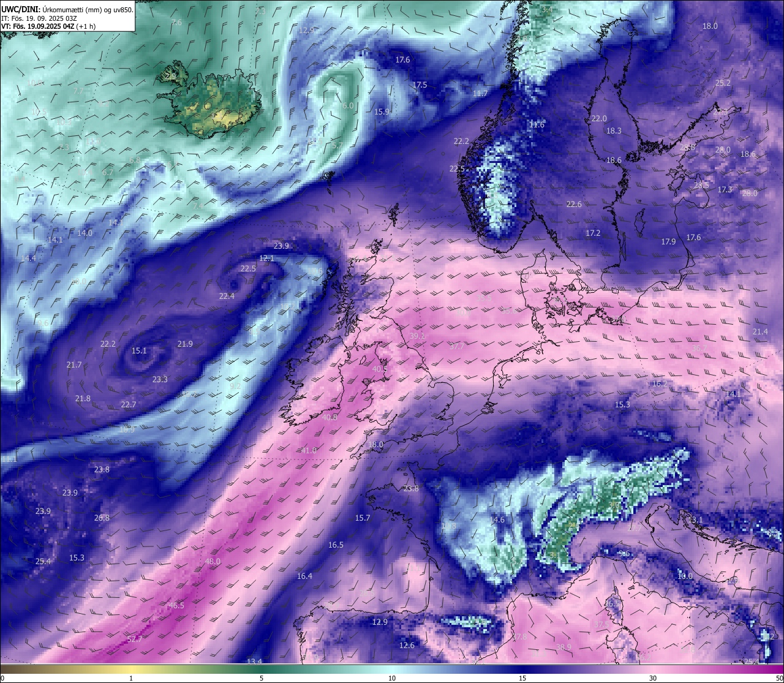Click the value 36.7 on the map
The image size is (784, 683).
coord(699,348)
